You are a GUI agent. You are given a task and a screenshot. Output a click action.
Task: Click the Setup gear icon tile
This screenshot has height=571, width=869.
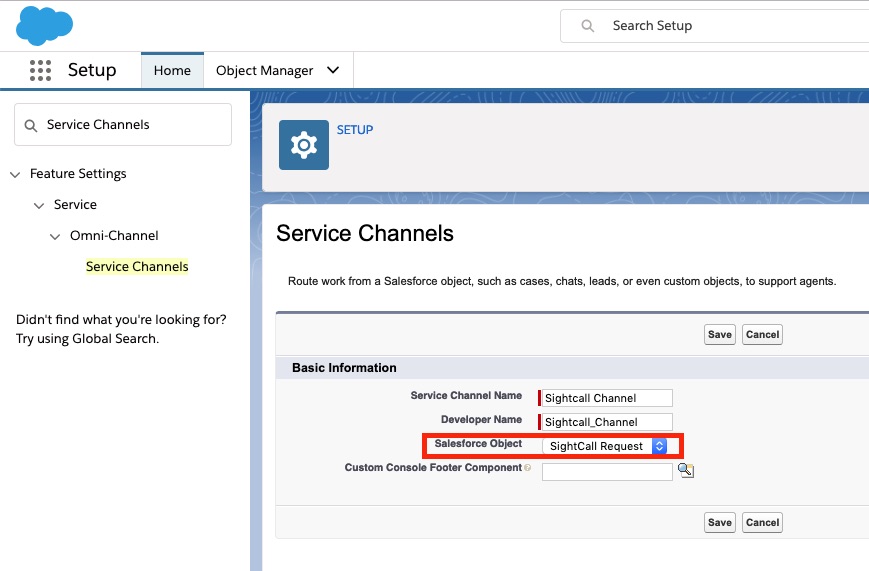point(304,145)
